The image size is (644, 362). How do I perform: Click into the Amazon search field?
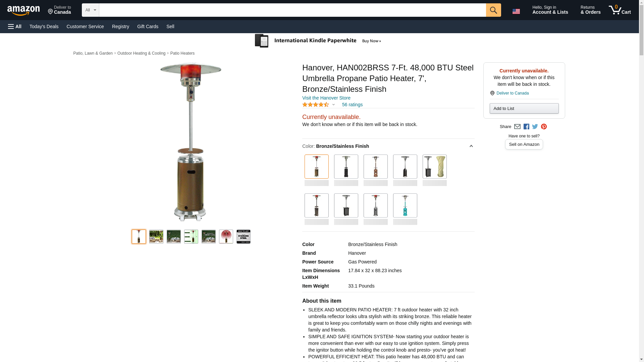point(292,10)
